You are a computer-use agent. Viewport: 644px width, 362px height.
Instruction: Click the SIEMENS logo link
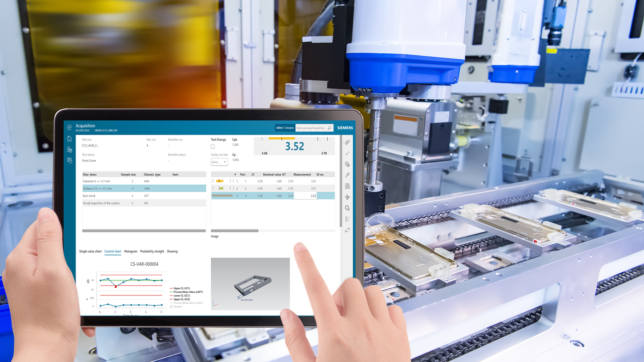click(345, 127)
